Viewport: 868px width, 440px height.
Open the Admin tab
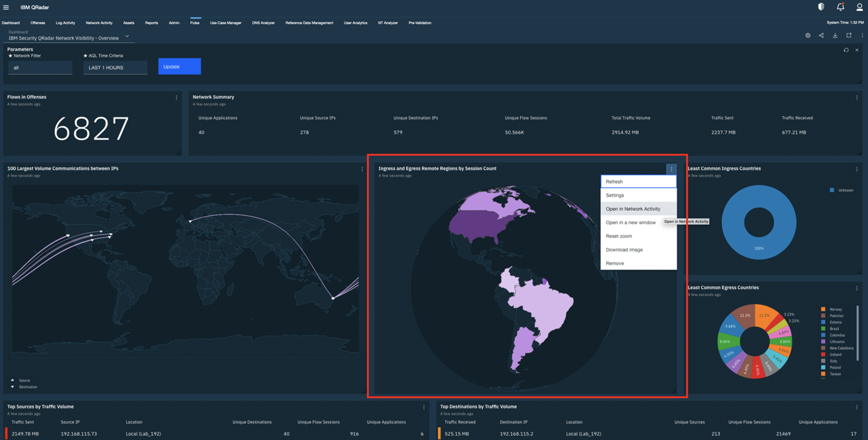(x=174, y=23)
